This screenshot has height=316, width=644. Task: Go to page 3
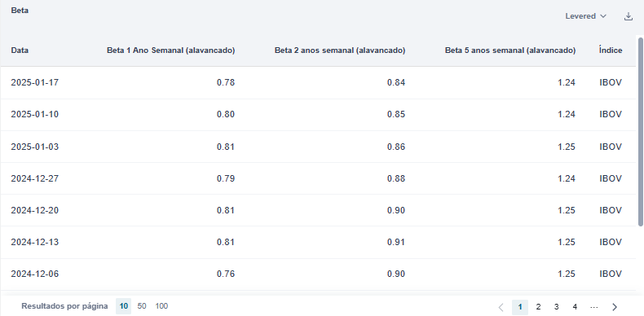[556, 307]
